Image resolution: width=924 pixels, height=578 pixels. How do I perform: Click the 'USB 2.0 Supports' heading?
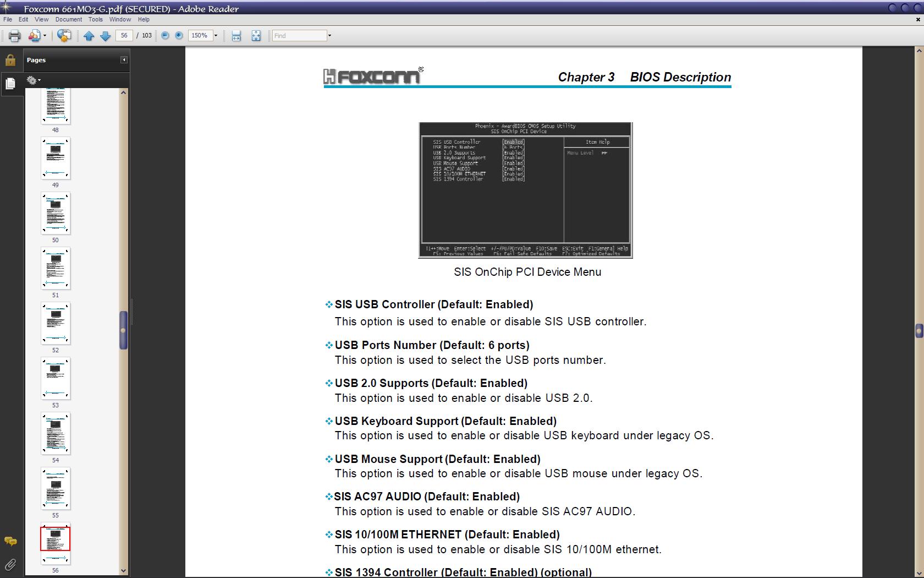click(x=431, y=383)
